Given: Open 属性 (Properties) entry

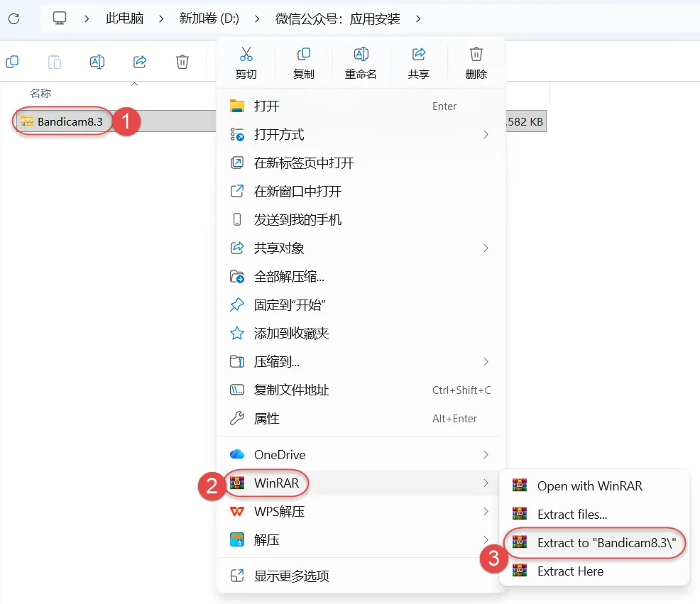Looking at the screenshot, I should coord(361,418).
